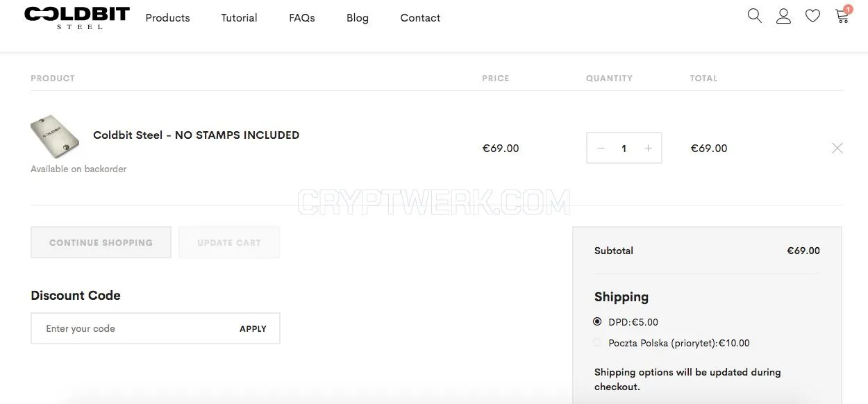Open the shopping cart icon
868x404 pixels.
tap(843, 15)
